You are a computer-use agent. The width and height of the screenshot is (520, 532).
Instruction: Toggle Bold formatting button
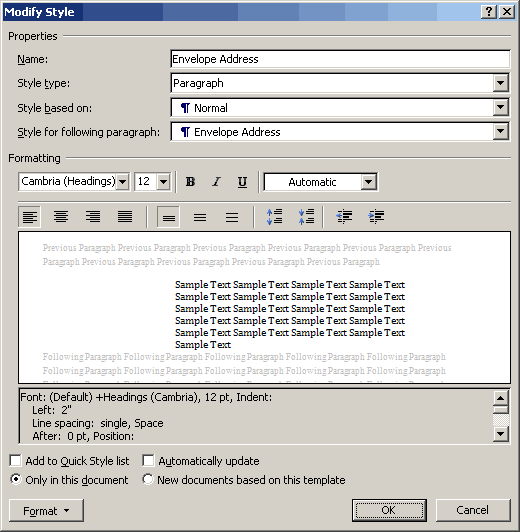190,182
